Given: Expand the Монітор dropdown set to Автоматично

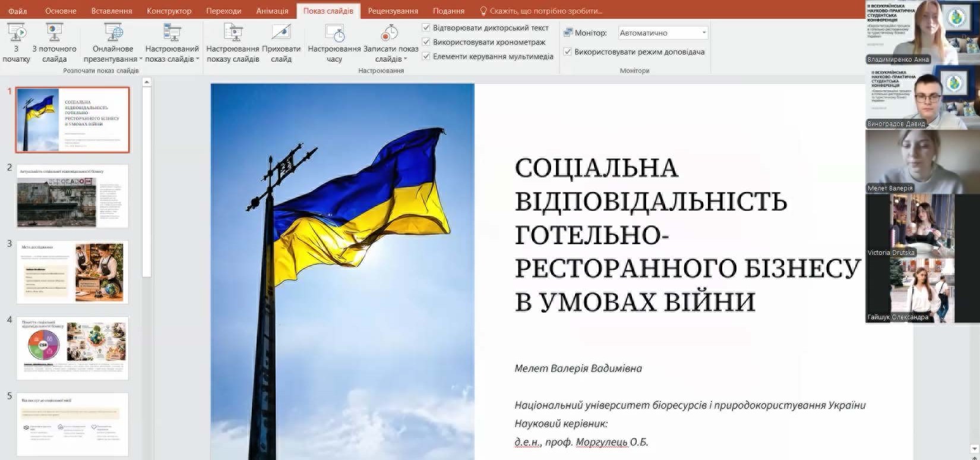Looking at the screenshot, I should [x=704, y=33].
